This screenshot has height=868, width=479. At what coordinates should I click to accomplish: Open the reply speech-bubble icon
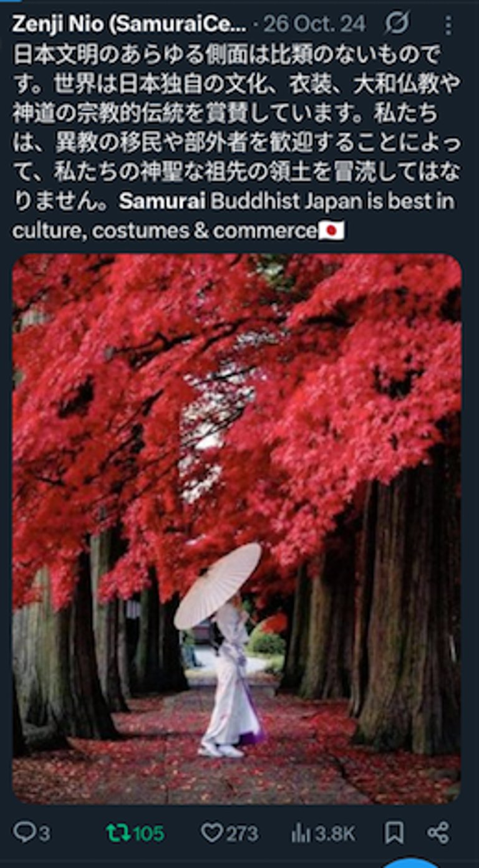(x=24, y=832)
